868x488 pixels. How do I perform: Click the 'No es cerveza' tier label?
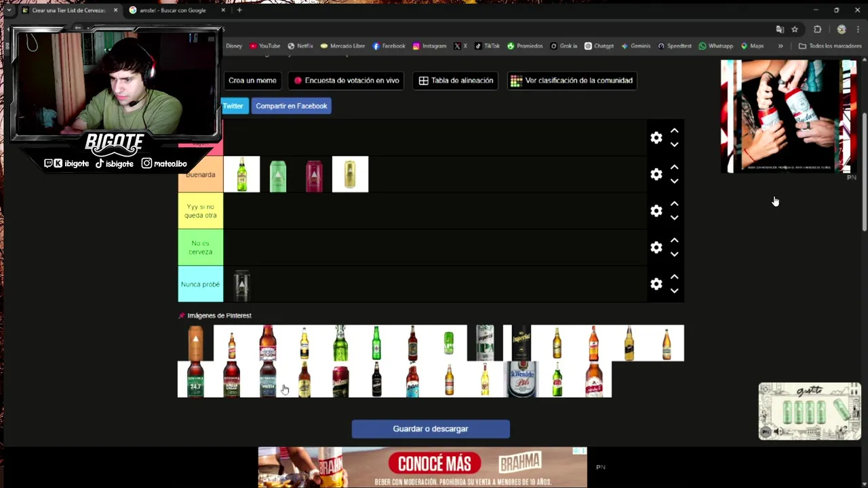[200, 247]
